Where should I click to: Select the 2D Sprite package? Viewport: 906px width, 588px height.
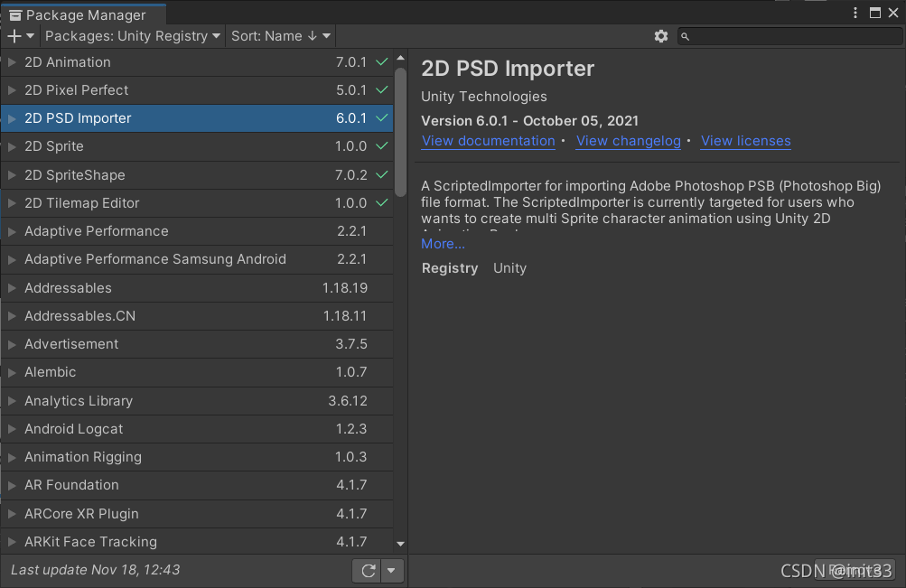click(196, 146)
